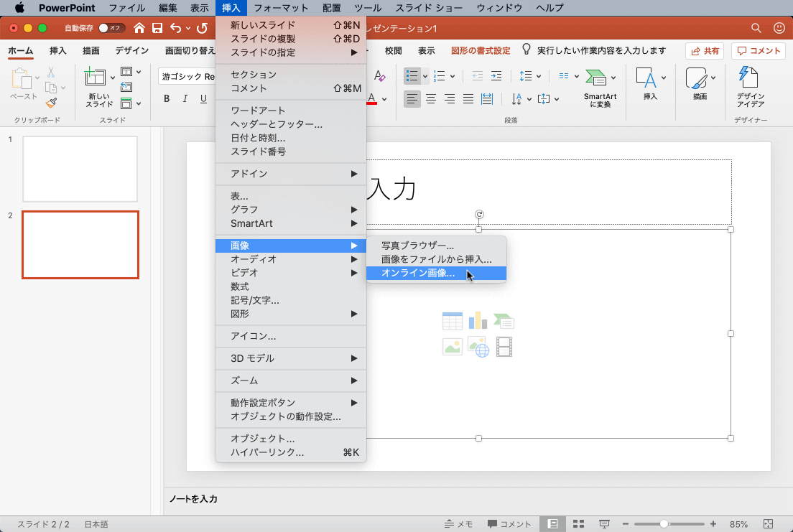Click the insert table placeholder icon
The image size is (793, 532).
coord(452,321)
